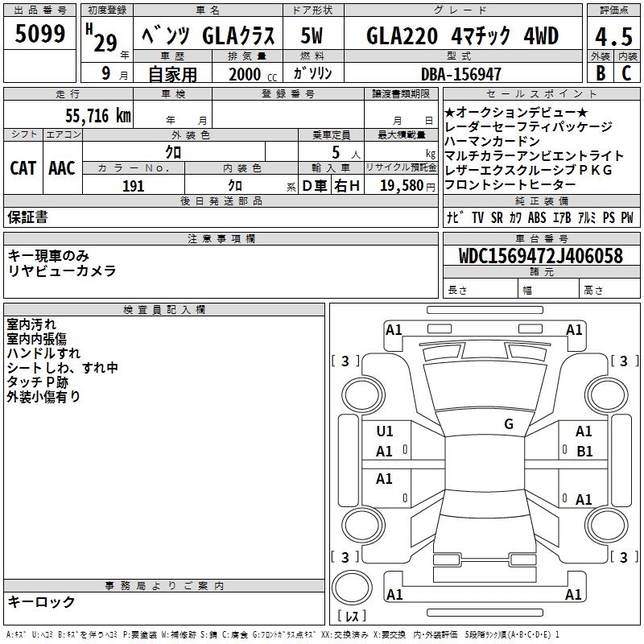
Task: Click the lot number 5099
Action: coord(39,34)
